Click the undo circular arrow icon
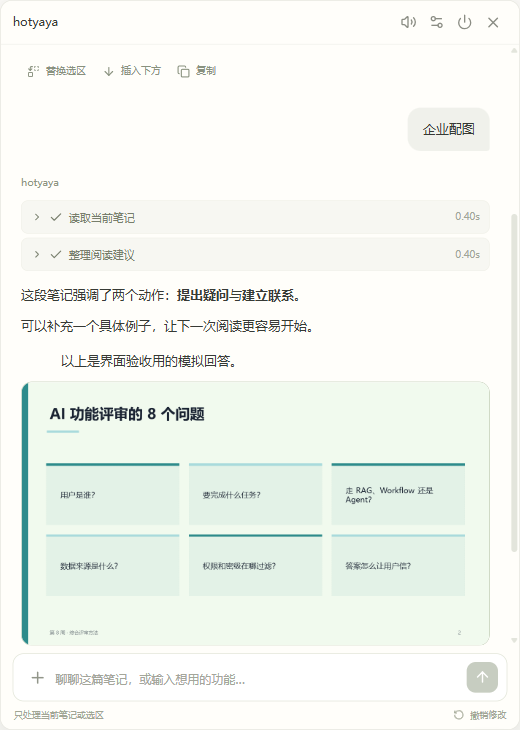 (x=459, y=715)
